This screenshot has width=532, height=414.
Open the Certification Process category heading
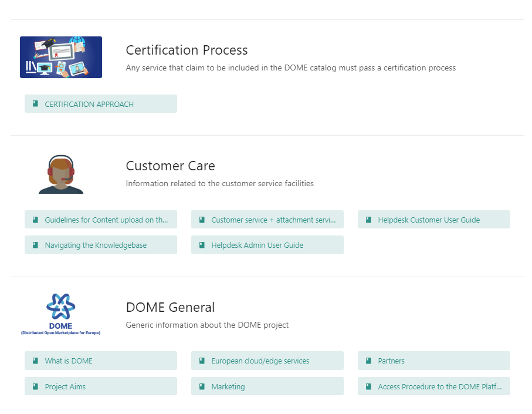(187, 50)
